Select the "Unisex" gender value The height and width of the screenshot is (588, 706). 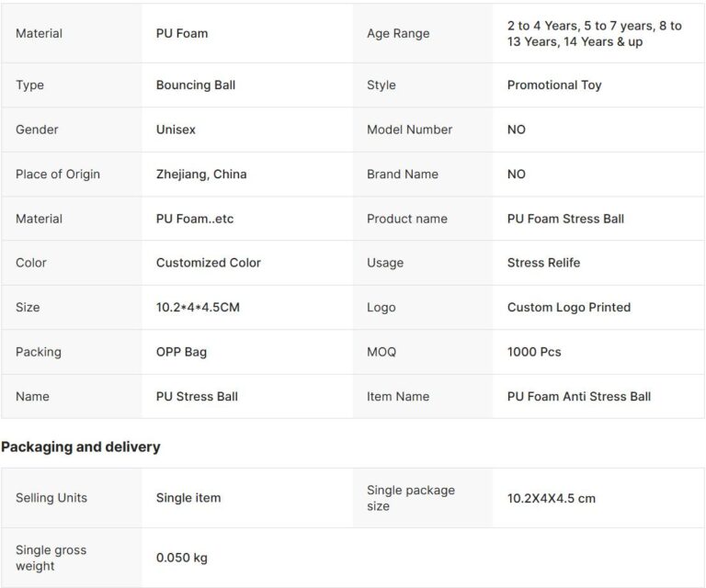pos(176,130)
